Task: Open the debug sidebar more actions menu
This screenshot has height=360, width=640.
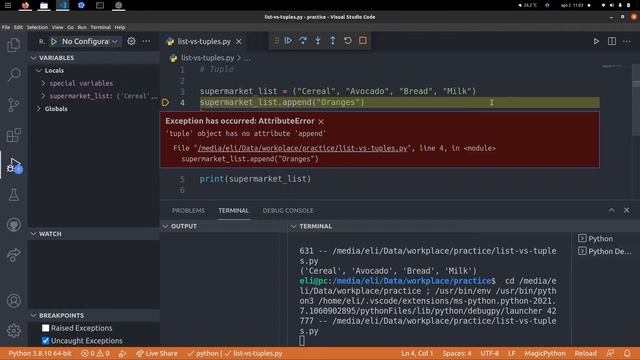Action: point(146,41)
